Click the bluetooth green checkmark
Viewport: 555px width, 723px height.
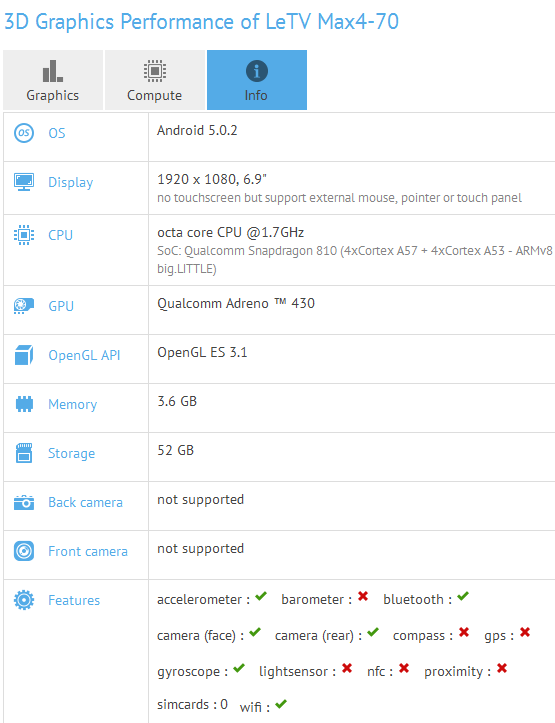pyautogui.click(x=463, y=596)
